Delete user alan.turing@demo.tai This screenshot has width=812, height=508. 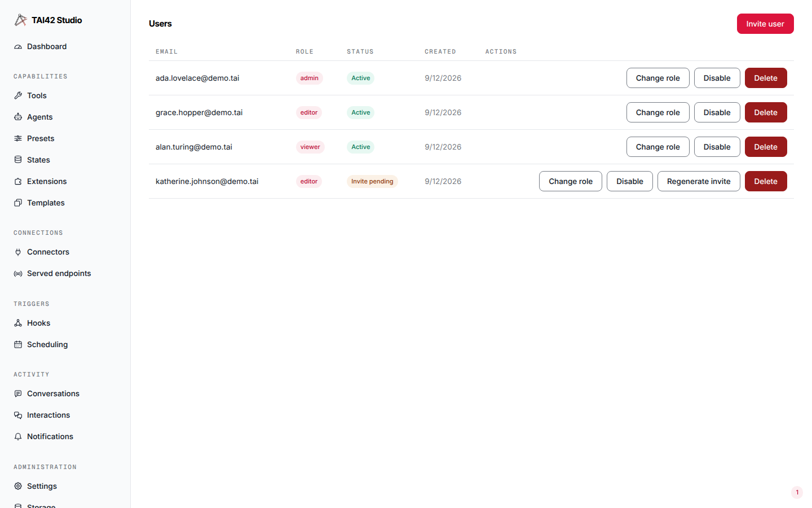point(766,147)
